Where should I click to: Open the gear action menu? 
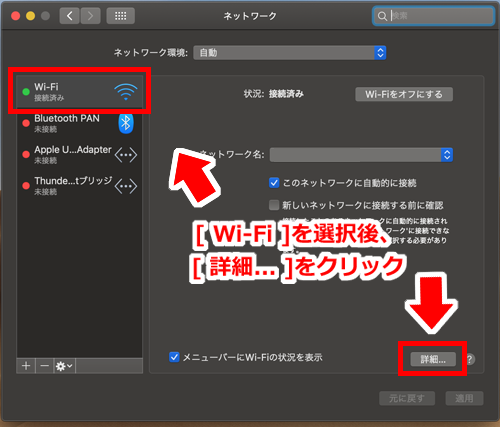point(64,366)
